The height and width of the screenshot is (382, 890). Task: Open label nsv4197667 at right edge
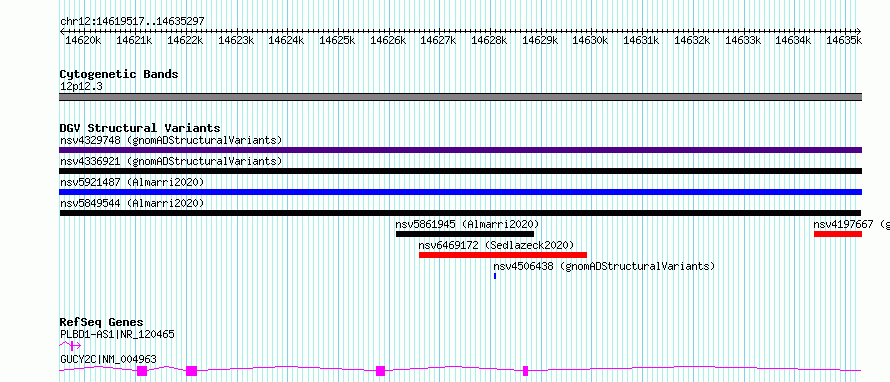[851, 224]
